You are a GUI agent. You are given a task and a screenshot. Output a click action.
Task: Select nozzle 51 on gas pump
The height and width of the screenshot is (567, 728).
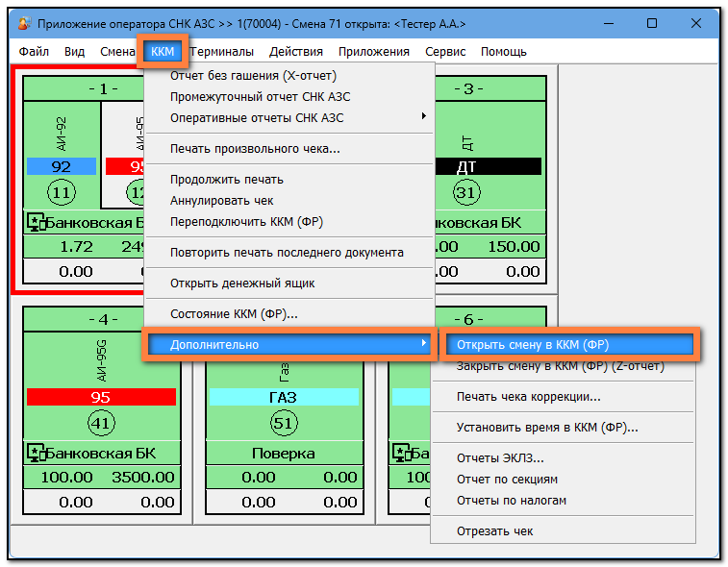[x=284, y=423]
